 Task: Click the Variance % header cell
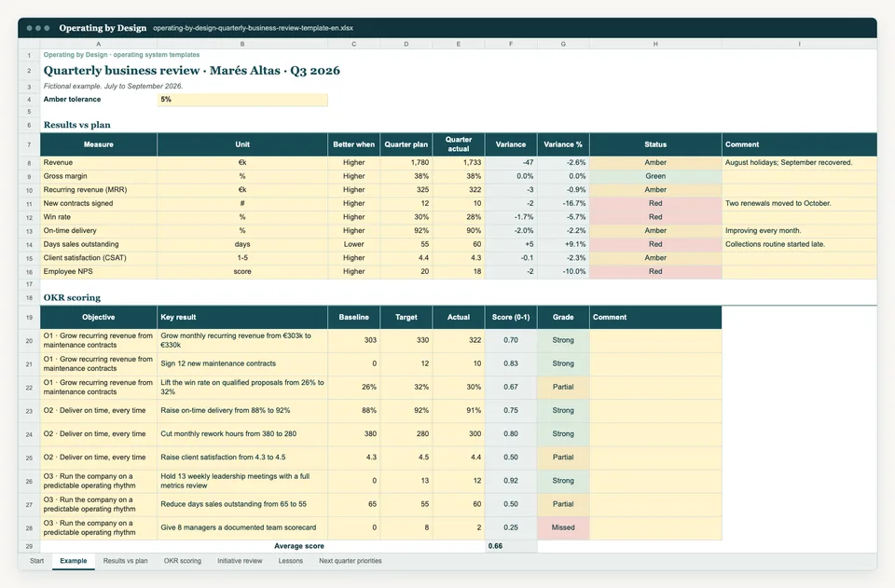563,144
